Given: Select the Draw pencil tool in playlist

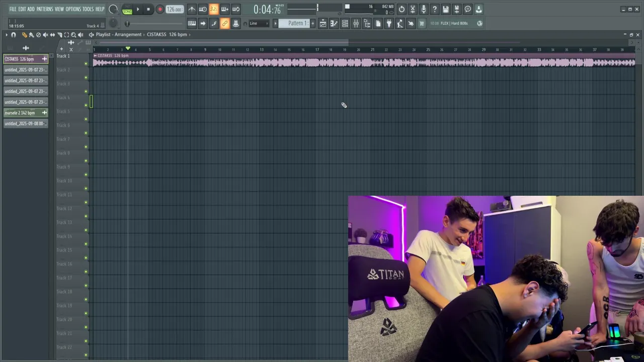Looking at the screenshot, I should [x=24, y=35].
